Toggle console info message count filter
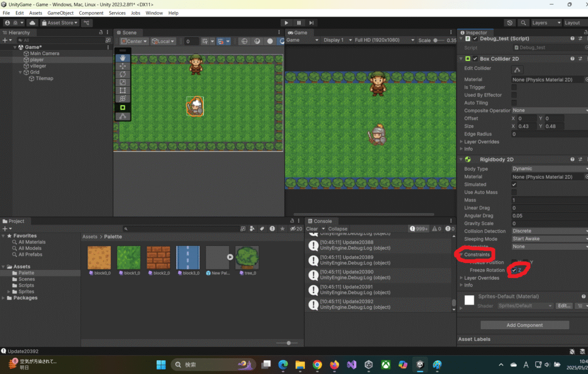The width and height of the screenshot is (588, 374). pyautogui.click(x=419, y=229)
